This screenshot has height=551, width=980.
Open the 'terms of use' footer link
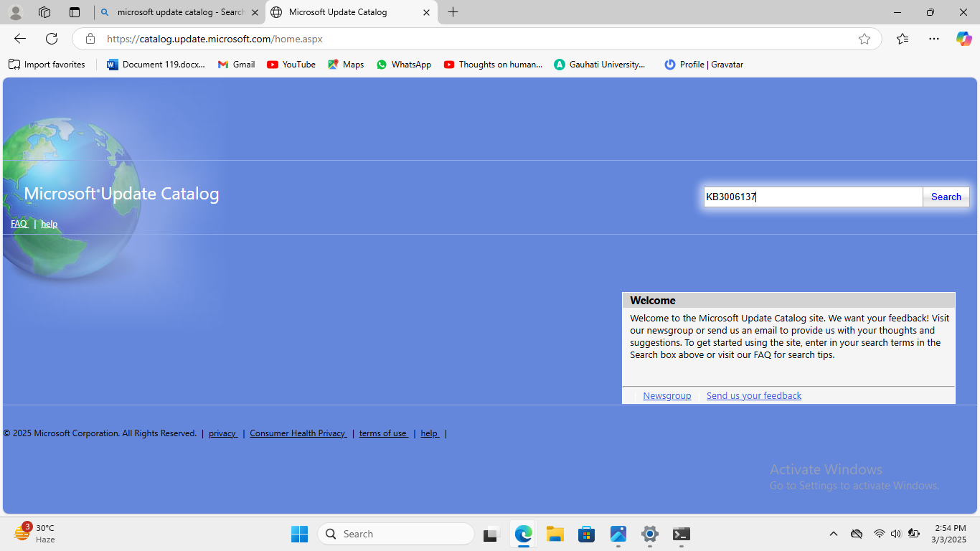pyautogui.click(x=383, y=433)
